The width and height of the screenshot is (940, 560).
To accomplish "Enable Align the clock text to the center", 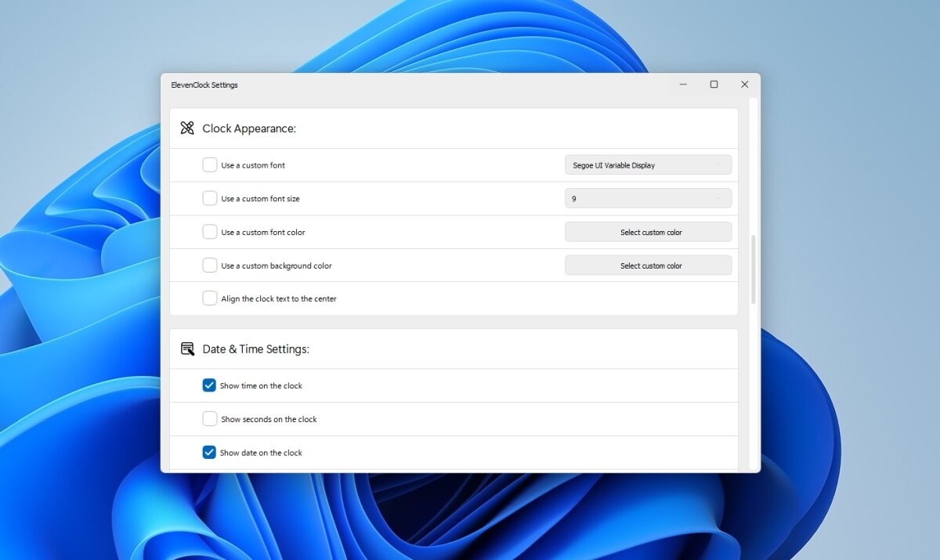I will tap(209, 298).
